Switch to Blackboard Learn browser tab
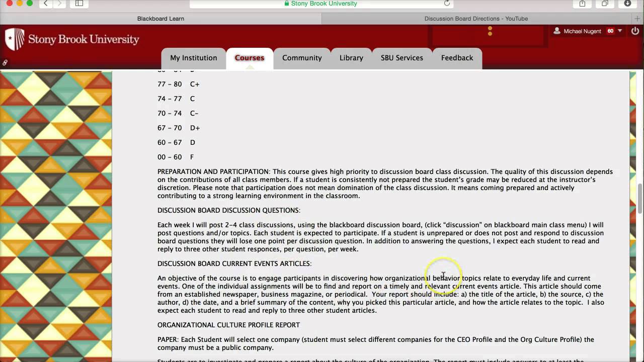 pyautogui.click(x=160, y=19)
